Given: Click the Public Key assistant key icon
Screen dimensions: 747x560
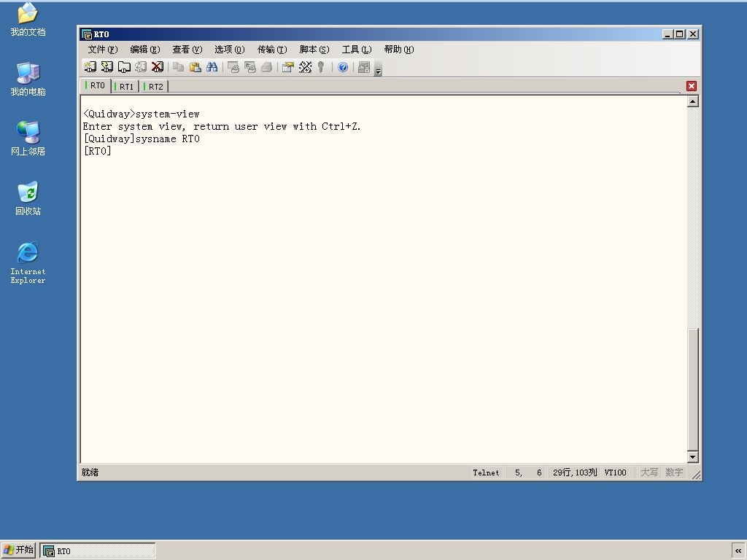Looking at the screenshot, I should click(x=321, y=67).
